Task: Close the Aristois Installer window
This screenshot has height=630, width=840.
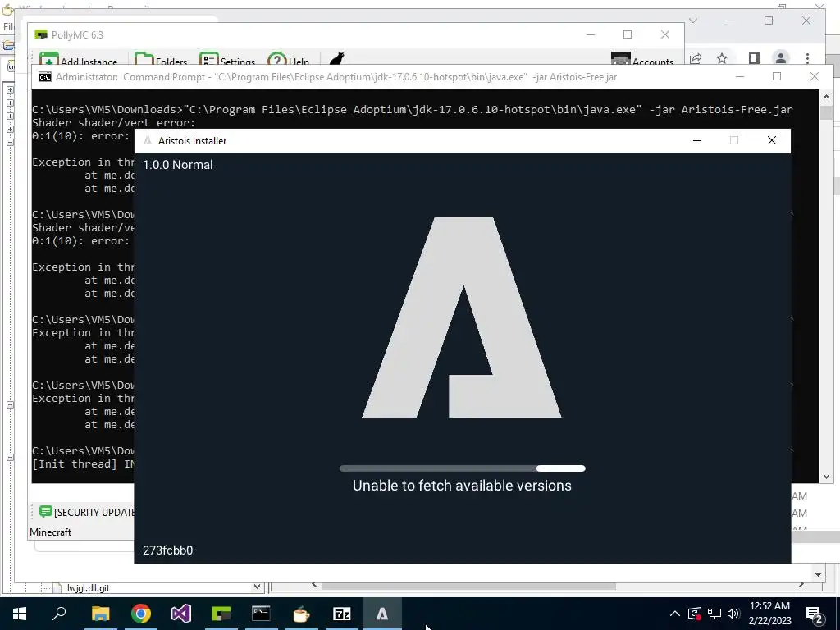Action: click(771, 140)
